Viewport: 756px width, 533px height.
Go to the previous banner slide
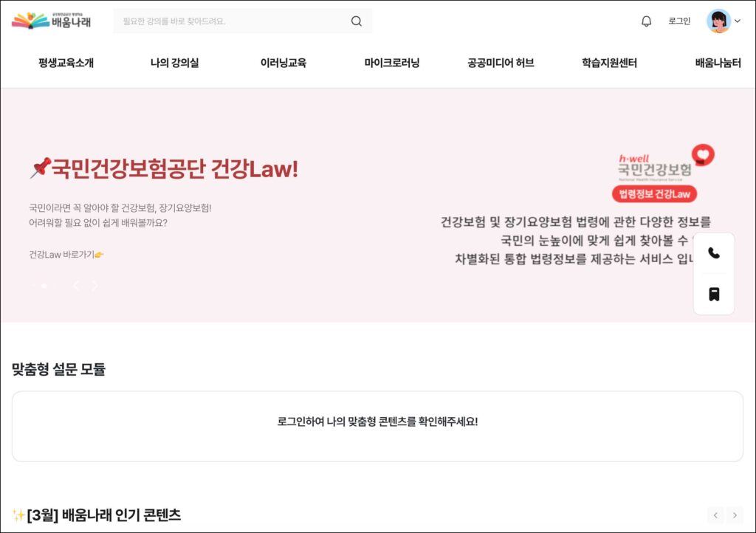coord(76,286)
